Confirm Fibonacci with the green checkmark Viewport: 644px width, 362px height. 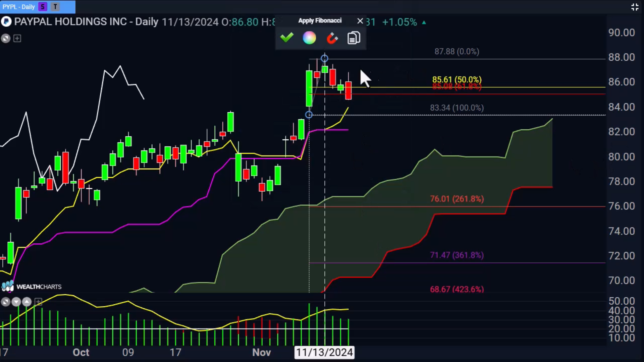click(287, 38)
